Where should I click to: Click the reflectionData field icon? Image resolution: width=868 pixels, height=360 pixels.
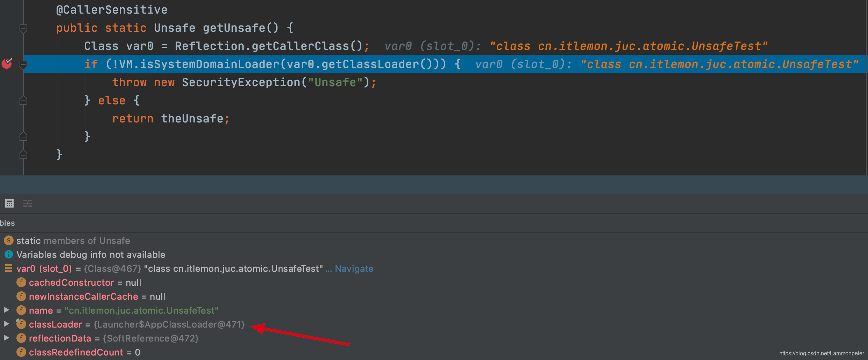coord(21,338)
